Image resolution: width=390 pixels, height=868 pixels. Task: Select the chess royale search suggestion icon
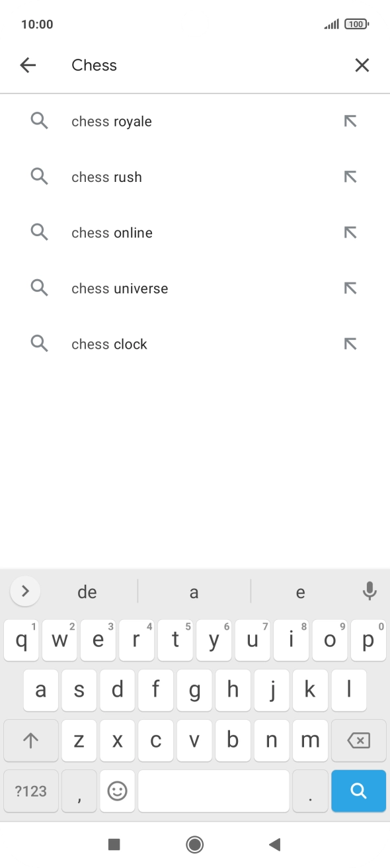(x=39, y=121)
